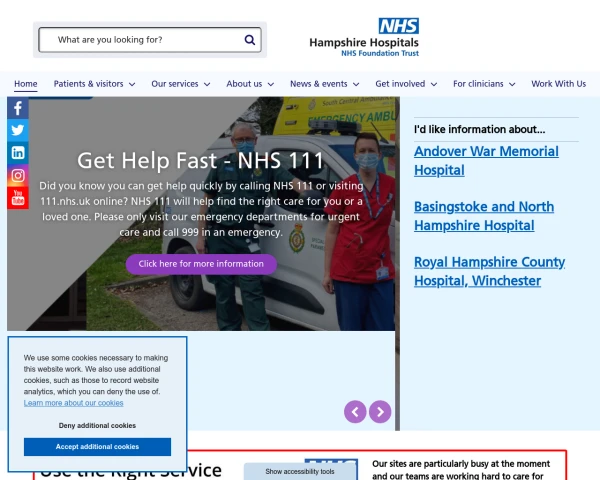Open the Work With Us menu item
600x480 pixels.
click(x=558, y=84)
